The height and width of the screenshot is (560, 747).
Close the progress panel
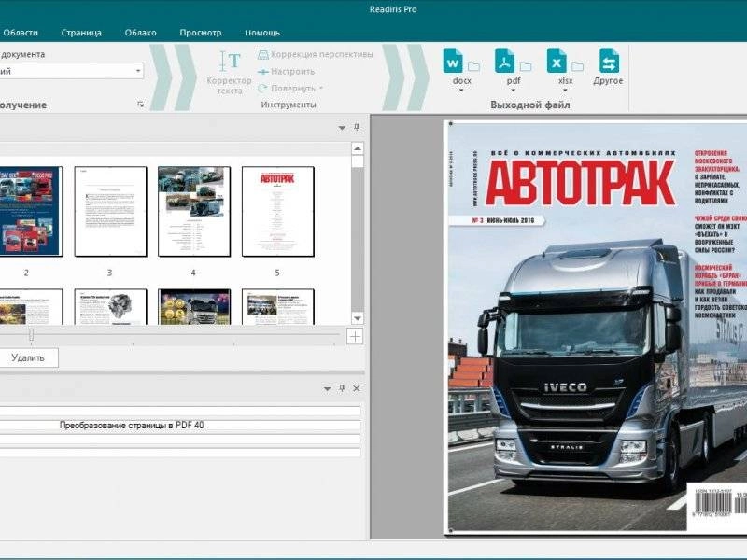[357, 388]
